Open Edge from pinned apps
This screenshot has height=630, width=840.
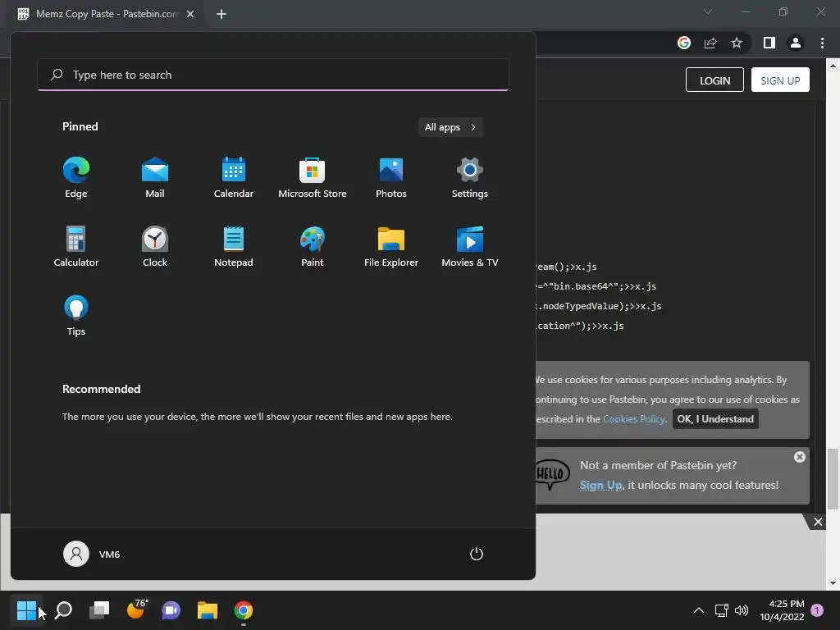pyautogui.click(x=76, y=178)
